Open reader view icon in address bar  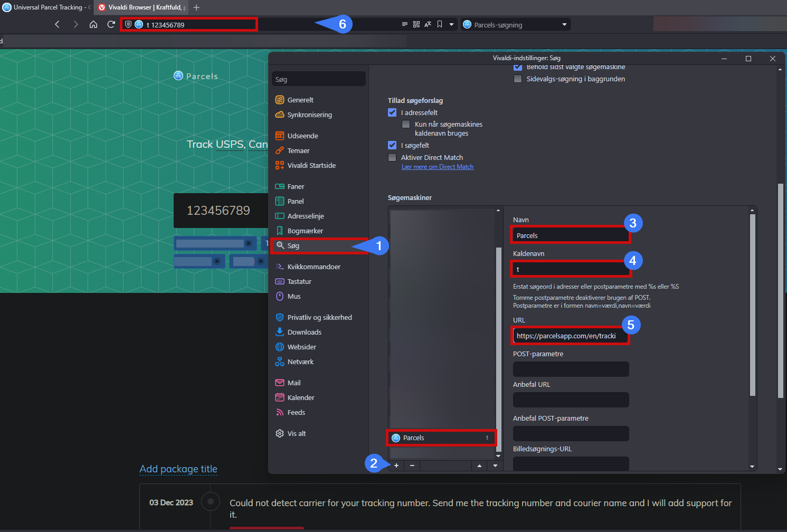pos(405,24)
